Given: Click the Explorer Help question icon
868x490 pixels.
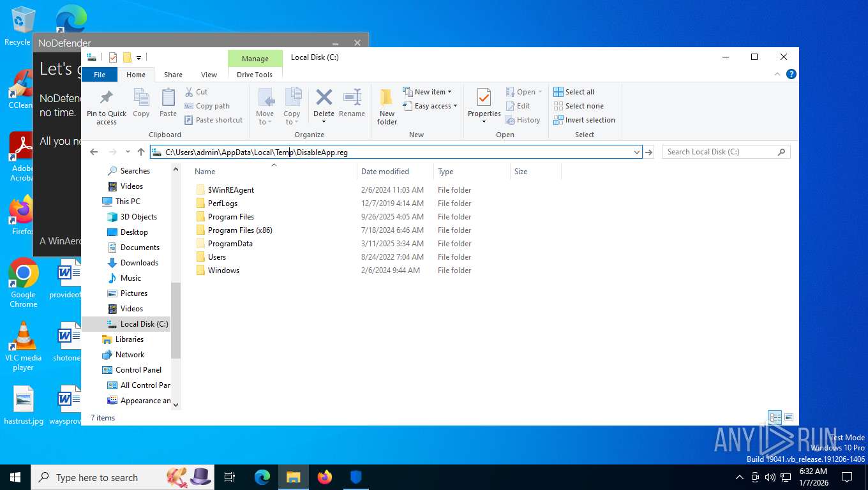Looking at the screenshot, I should click(791, 74).
